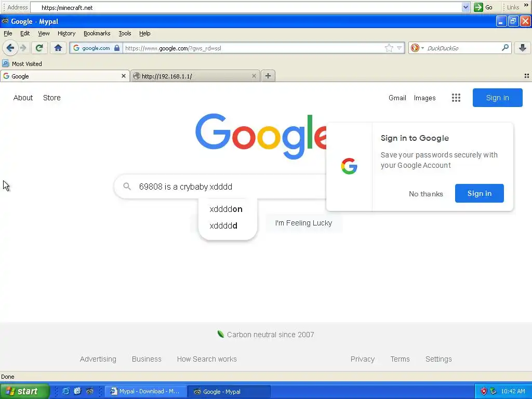Expand the Links toolbar chevron

pos(526,5)
